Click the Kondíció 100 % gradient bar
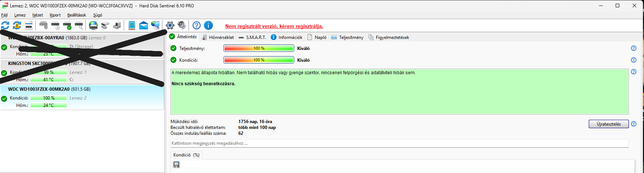This screenshot has height=173, width=644. coord(259,60)
